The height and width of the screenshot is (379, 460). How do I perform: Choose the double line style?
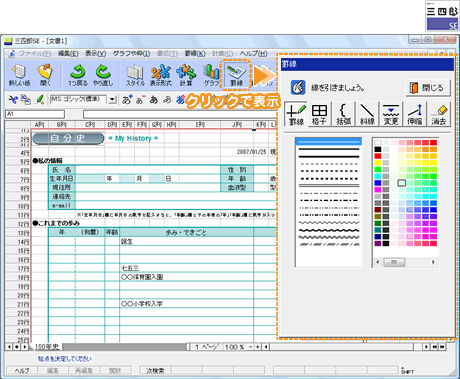point(329,185)
